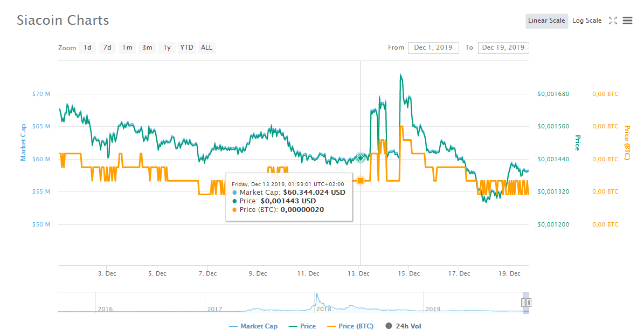
Task: Jump to 2017 in the navigator timeline
Action: tap(214, 309)
